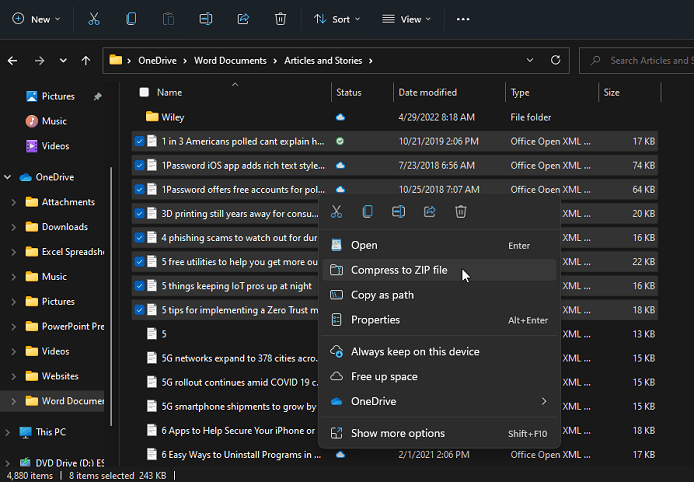
Task: Click the Delete trash icon in the context menu
Action: tap(461, 212)
